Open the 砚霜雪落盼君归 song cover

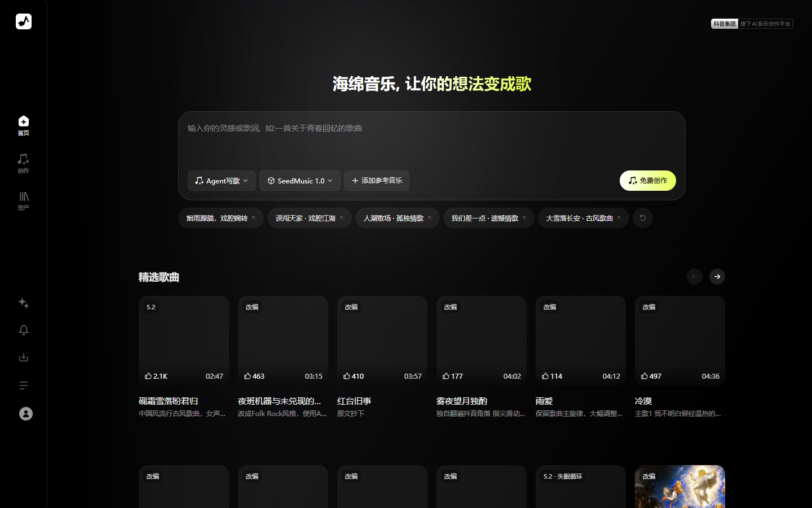[x=184, y=341]
